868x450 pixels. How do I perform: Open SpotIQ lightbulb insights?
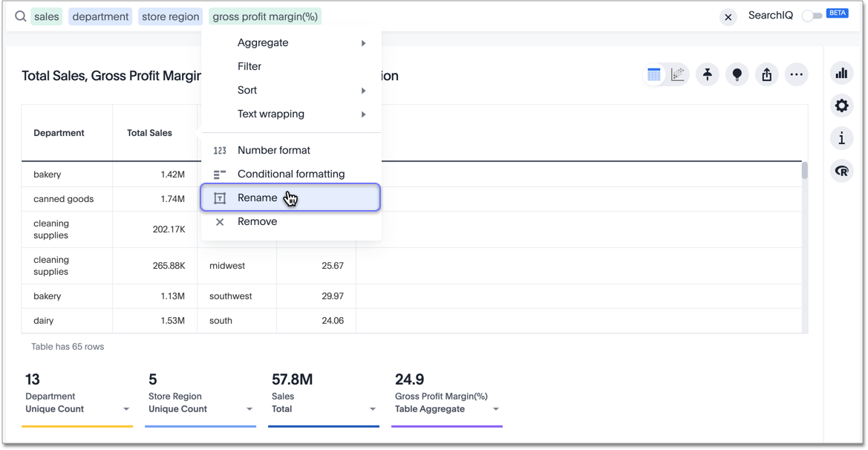(737, 74)
